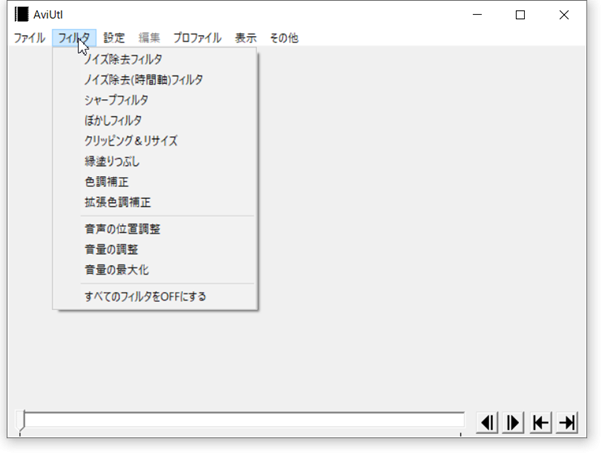Click the frame seek slider thumb
Image resolution: width=602 pixels, height=453 pixels.
pyautogui.click(x=22, y=421)
